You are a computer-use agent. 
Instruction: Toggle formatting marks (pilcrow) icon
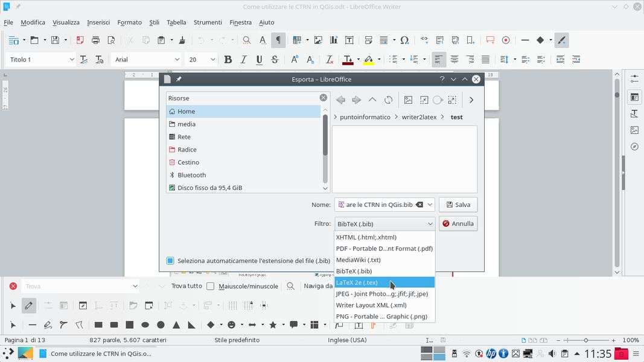coord(278,40)
